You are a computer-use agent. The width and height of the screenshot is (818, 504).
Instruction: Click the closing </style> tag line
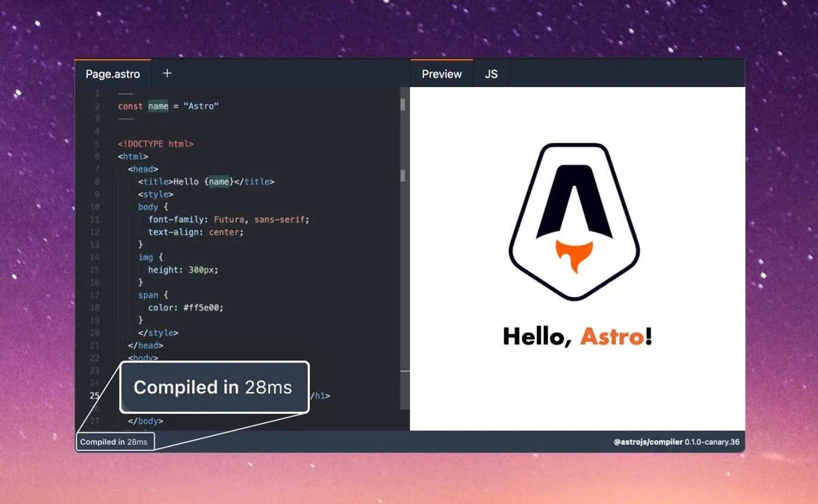158,333
